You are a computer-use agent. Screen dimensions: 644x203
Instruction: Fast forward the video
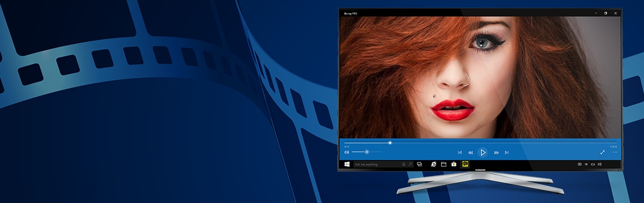[496, 153]
